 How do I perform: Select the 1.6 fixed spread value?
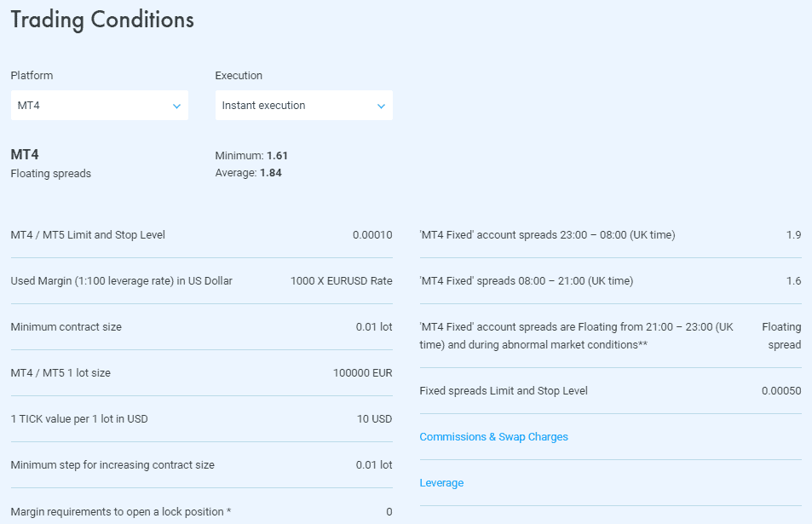793,281
